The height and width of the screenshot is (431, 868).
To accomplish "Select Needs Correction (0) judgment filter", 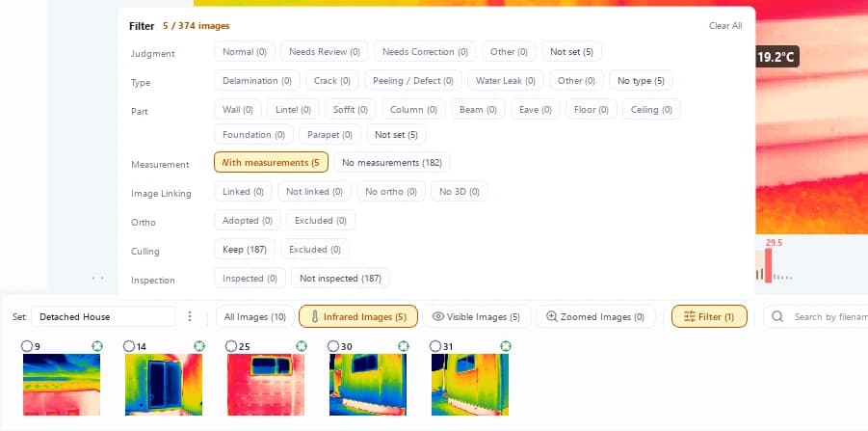I will (425, 51).
